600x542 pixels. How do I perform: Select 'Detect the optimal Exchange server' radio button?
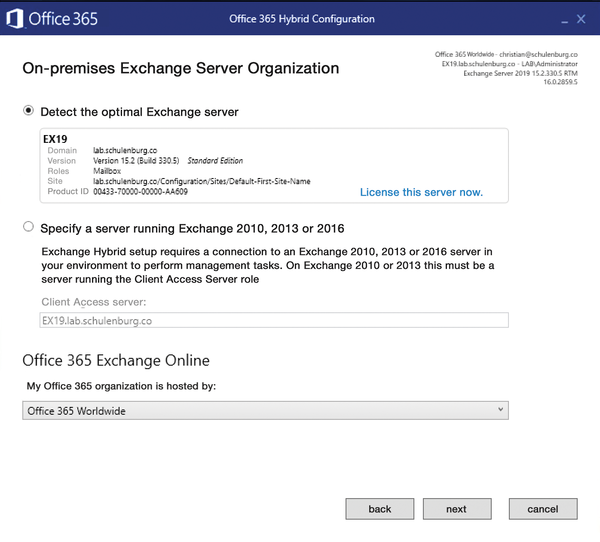[x=28, y=111]
